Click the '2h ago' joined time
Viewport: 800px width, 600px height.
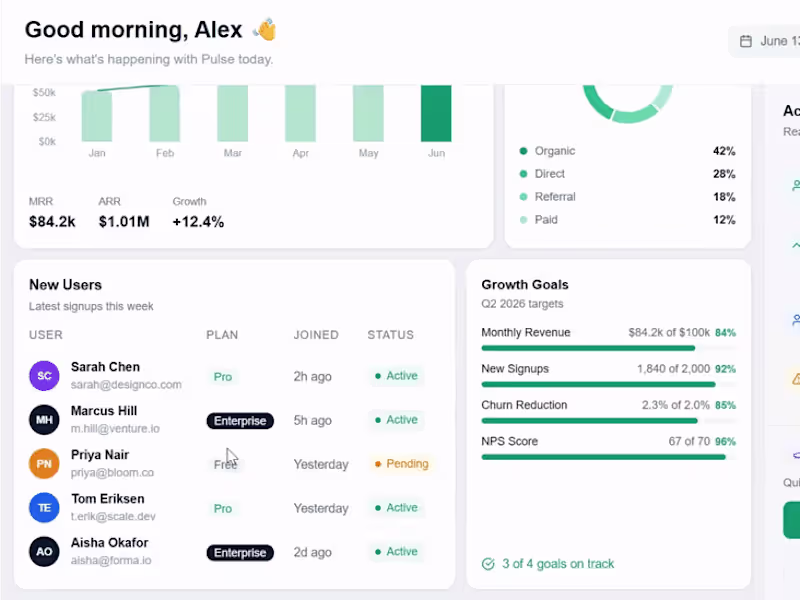312,377
